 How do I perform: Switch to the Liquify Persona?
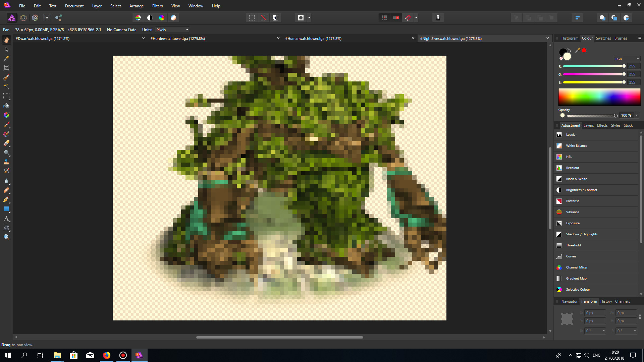click(x=23, y=18)
